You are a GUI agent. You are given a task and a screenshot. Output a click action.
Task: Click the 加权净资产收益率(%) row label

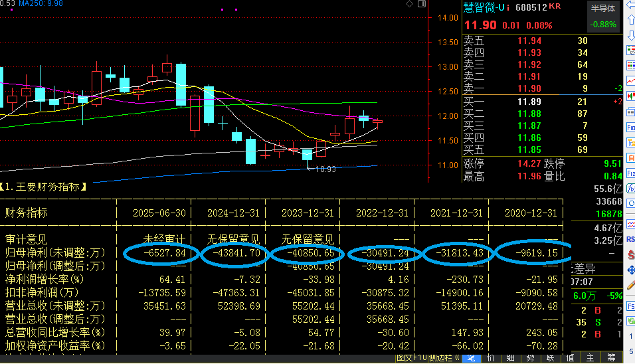(55, 346)
